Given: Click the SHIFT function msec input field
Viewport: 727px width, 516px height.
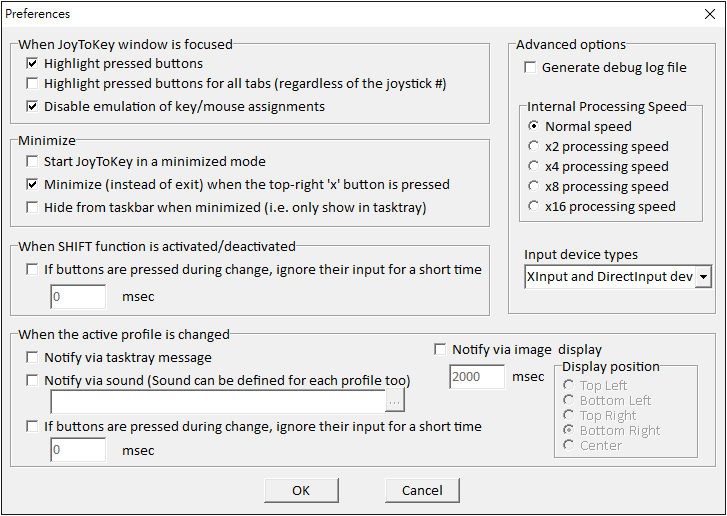Looking at the screenshot, I should [78, 297].
